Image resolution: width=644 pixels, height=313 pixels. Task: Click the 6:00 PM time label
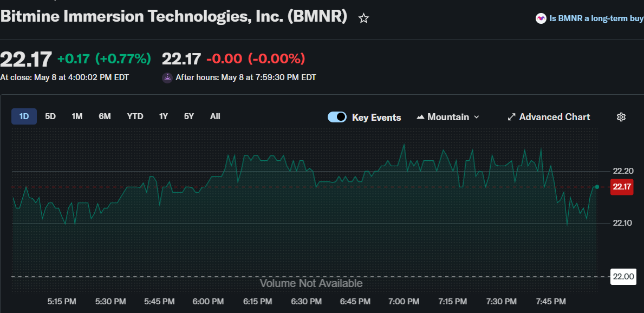tap(208, 302)
